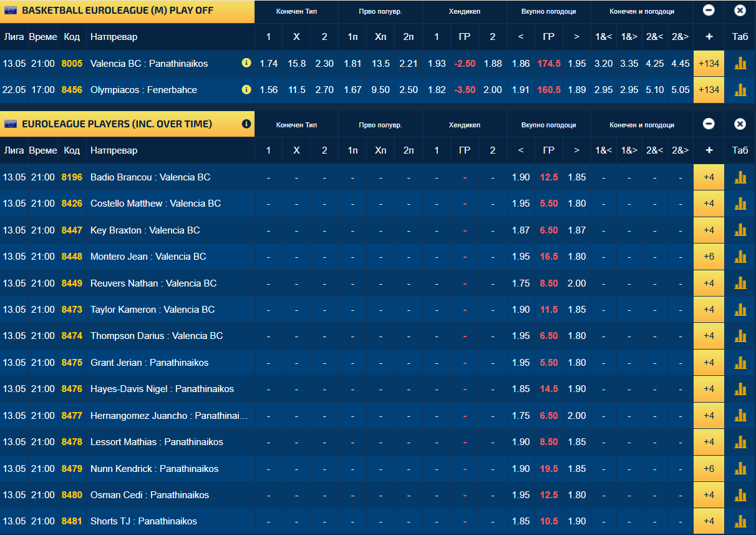Open stats chart icon for Valencia BC : Panathinaikos
Viewport: 756px width, 535px height.
point(740,63)
